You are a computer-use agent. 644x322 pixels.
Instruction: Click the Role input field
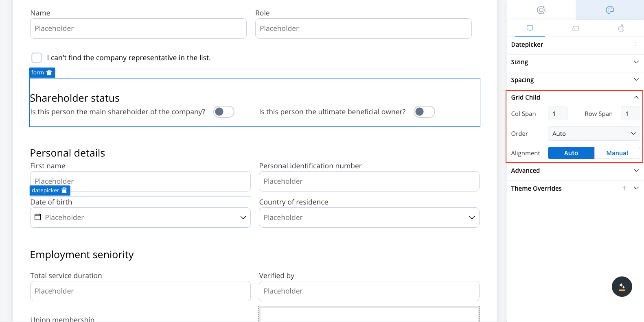coord(364,28)
